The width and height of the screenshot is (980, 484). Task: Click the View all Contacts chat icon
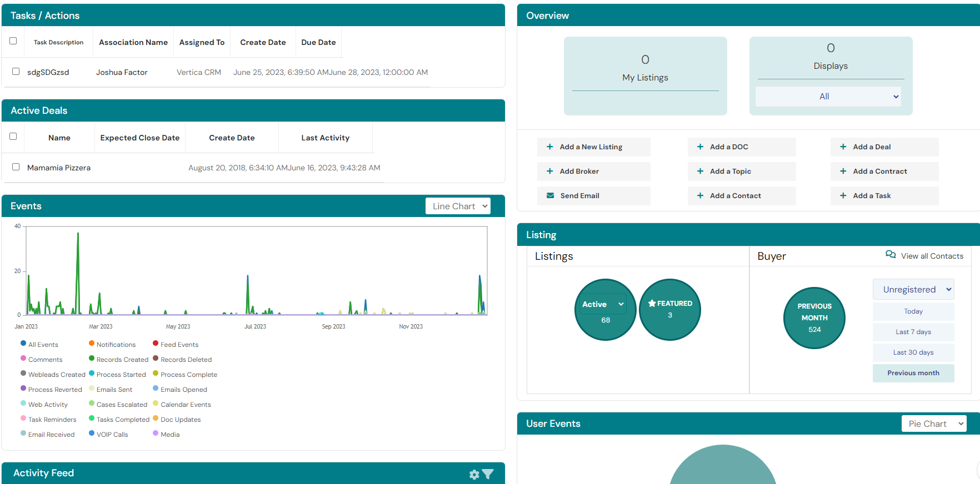pos(891,255)
